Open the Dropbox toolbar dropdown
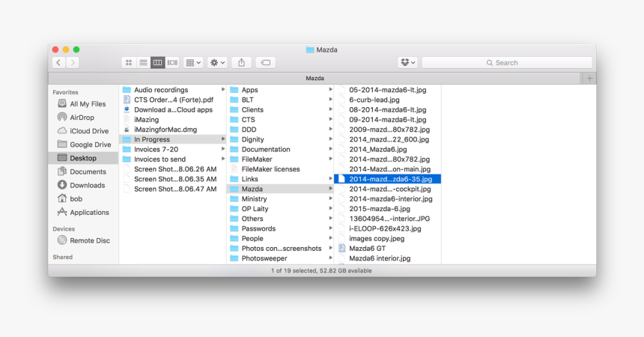The width and height of the screenshot is (644, 337). coord(408,62)
